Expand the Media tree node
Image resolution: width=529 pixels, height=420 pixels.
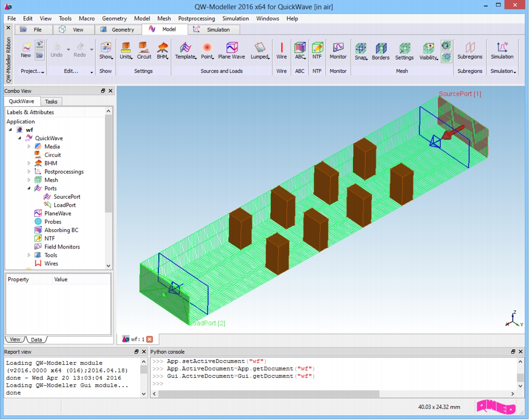point(29,147)
